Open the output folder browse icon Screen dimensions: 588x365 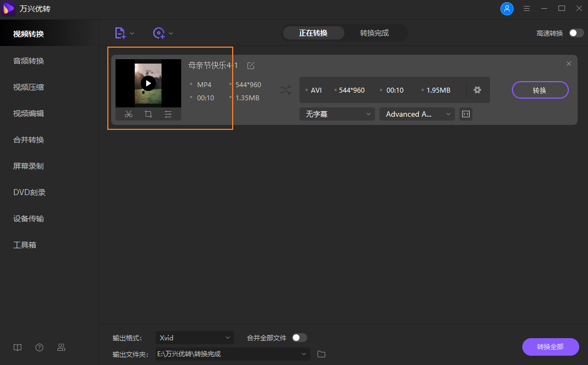click(321, 354)
